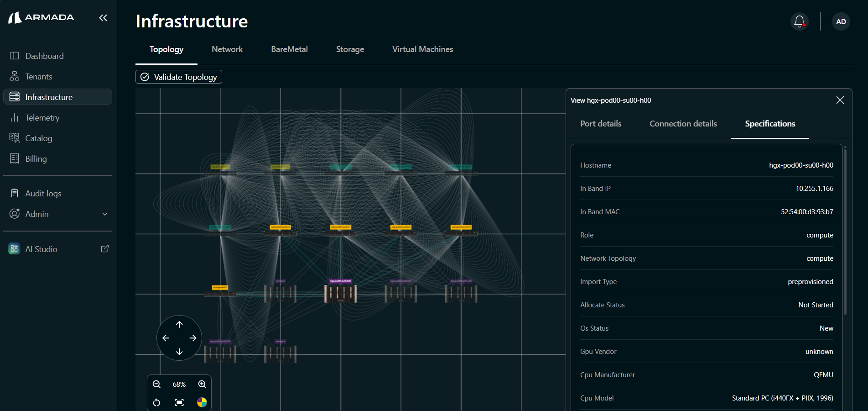Pan the topology map left
The width and height of the screenshot is (868, 411).
(x=166, y=338)
